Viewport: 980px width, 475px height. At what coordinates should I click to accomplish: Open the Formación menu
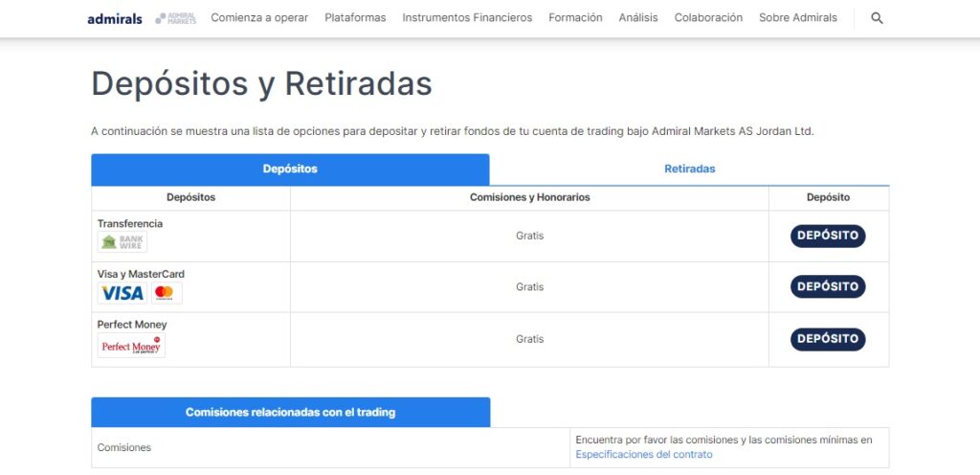click(575, 18)
